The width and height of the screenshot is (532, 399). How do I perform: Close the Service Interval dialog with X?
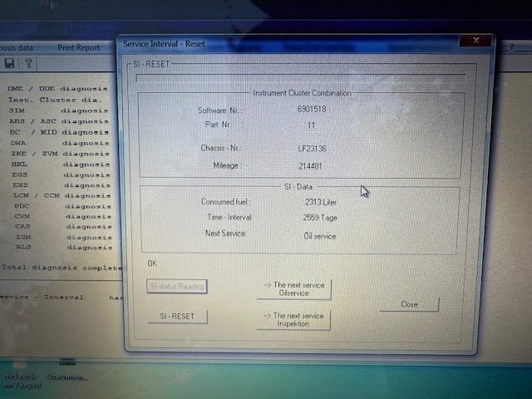pyautogui.click(x=475, y=41)
